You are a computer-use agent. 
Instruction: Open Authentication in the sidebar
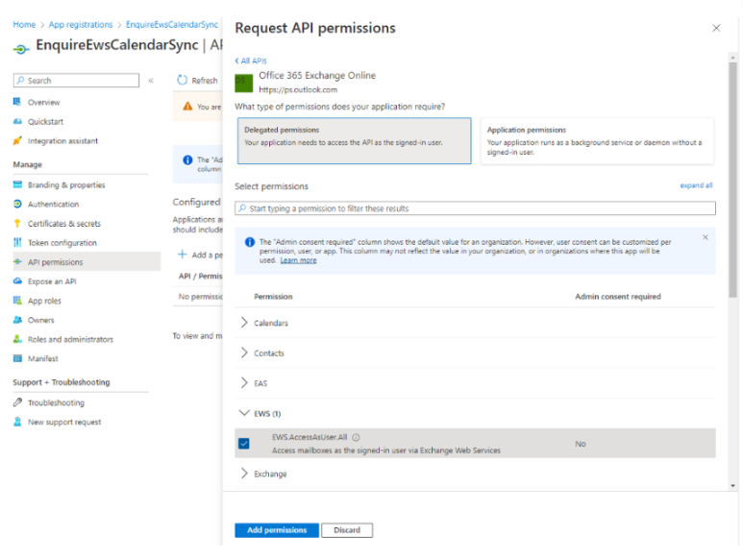click(x=53, y=204)
